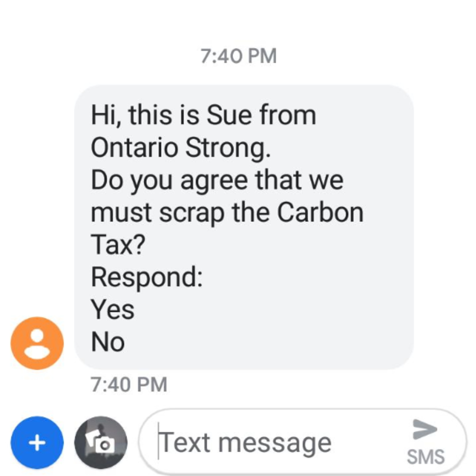Open the camera and gallery picker

[101, 443]
